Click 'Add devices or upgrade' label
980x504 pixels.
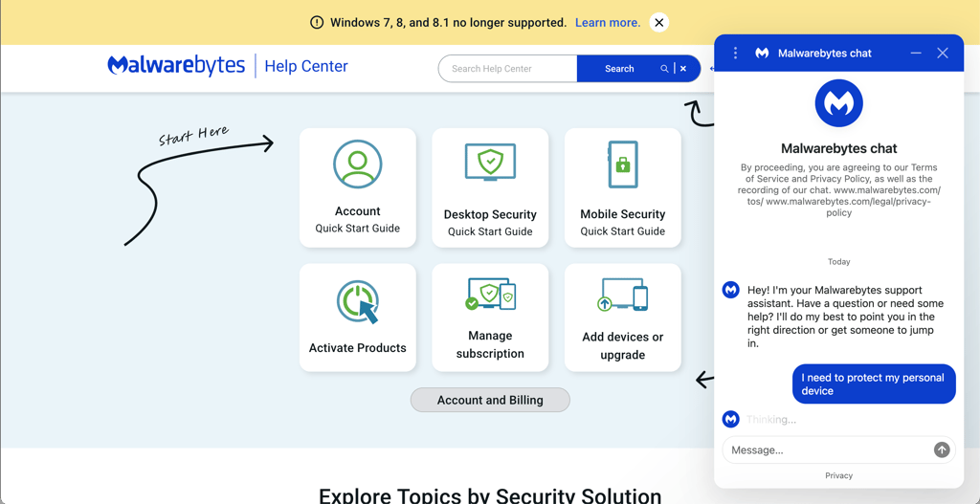[x=622, y=346]
